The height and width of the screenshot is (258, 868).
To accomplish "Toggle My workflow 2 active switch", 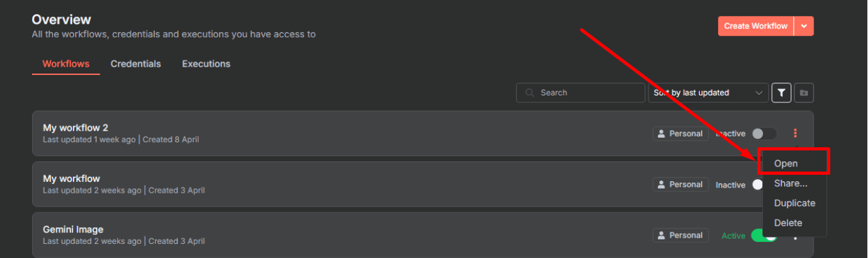I will pos(764,134).
